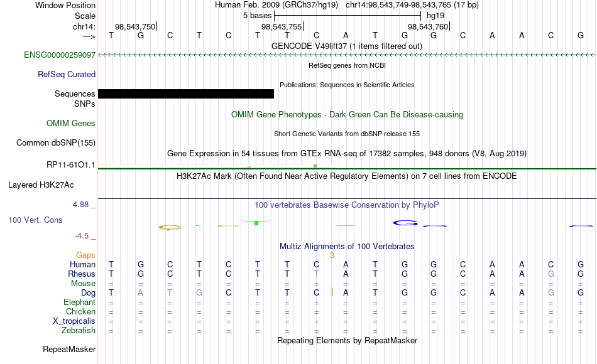This screenshot has height=364, width=597.
Task: Click the ---> sequence direction arrow label
Action: click(89, 36)
